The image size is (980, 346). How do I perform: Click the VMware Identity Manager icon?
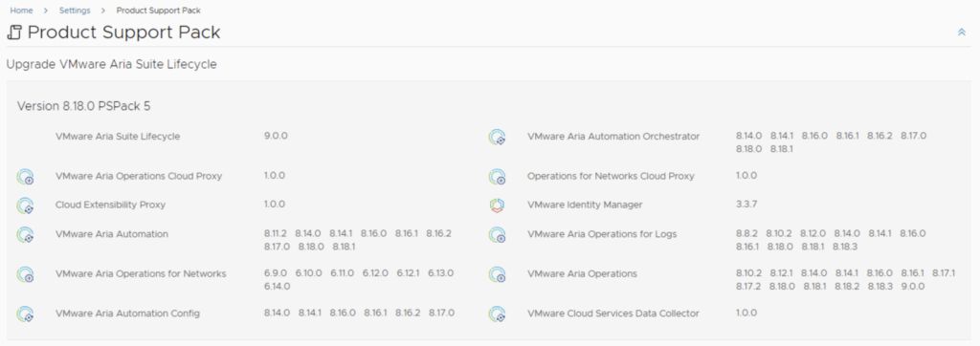[x=497, y=205]
